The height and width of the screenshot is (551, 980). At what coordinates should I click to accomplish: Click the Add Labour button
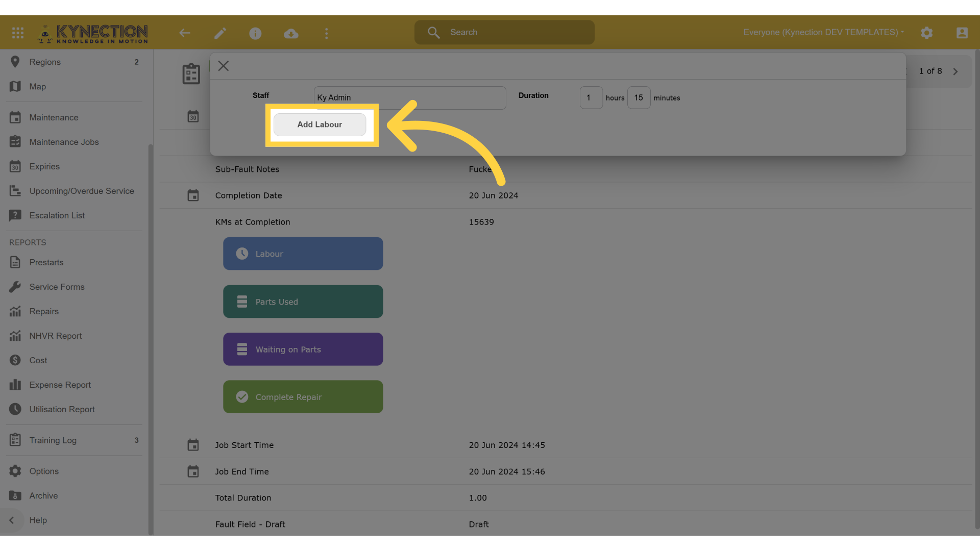[x=320, y=124]
